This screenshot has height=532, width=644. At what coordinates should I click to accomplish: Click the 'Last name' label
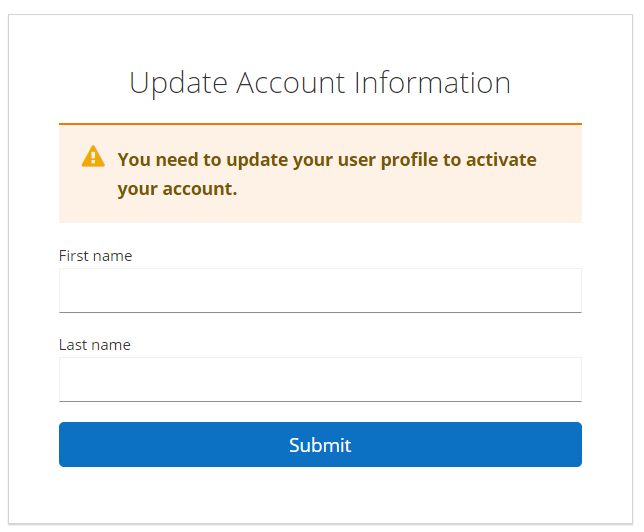coord(94,345)
